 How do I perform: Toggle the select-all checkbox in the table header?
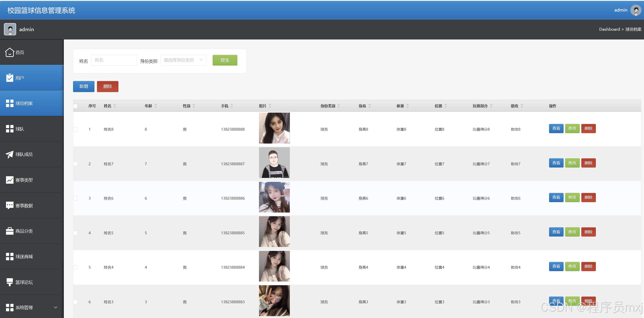click(75, 106)
